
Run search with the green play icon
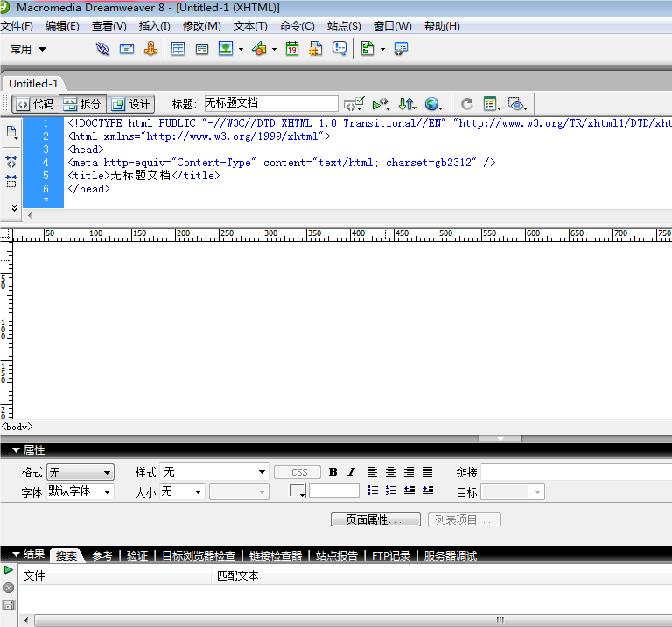[9, 569]
